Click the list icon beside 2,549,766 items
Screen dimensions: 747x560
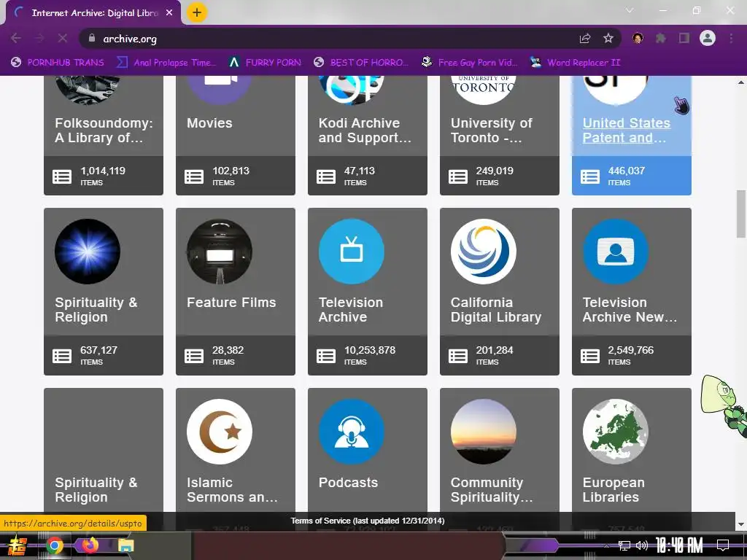tap(589, 356)
